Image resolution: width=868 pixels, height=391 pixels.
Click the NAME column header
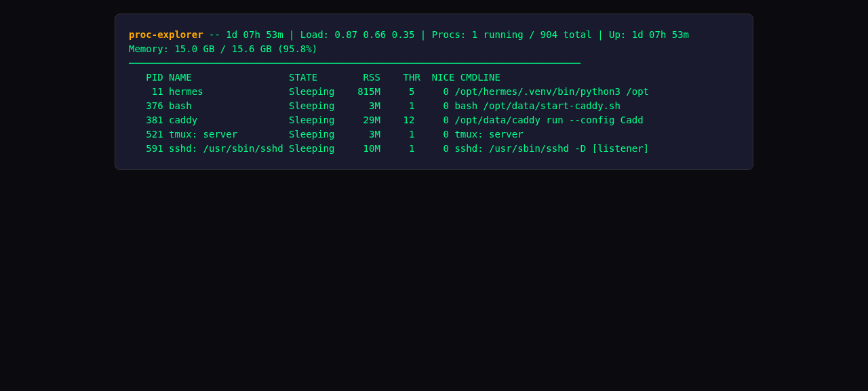tap(180, 77)
